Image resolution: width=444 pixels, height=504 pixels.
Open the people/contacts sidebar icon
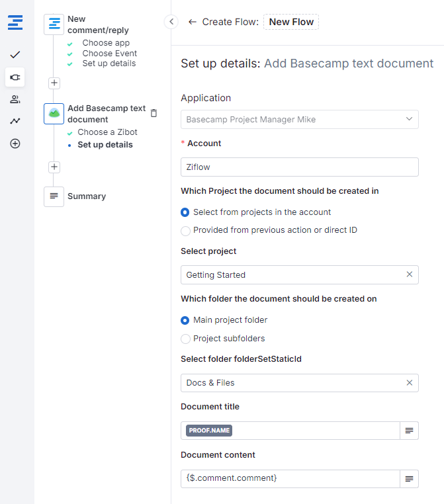coord(15,99)
